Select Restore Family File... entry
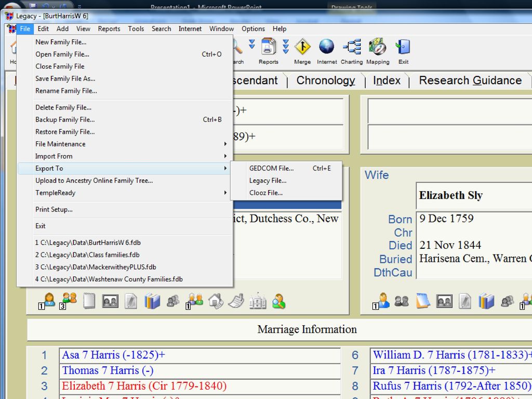 coord(125,131)
